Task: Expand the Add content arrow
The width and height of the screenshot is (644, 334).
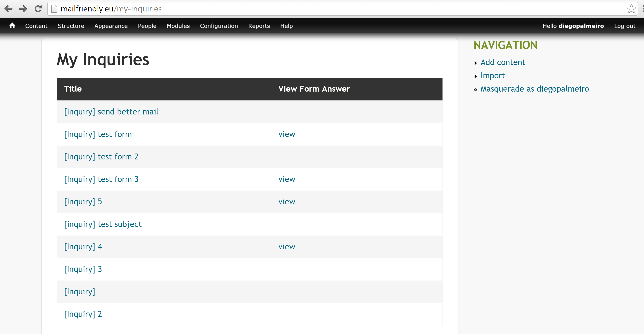Action: click(x=475, y=63)
